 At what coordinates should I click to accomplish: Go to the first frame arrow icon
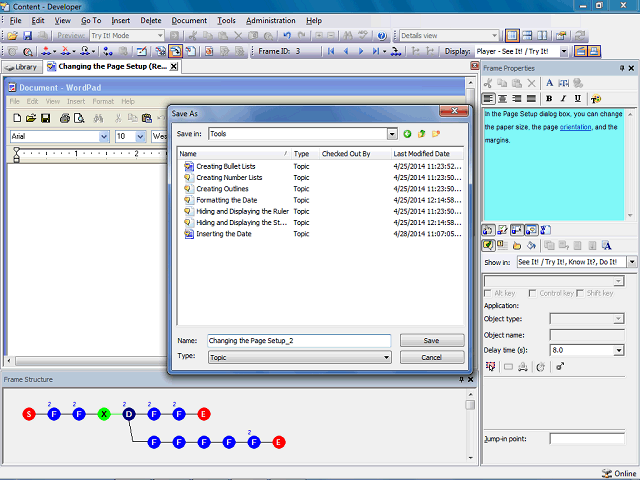click(x=331, y=51)
